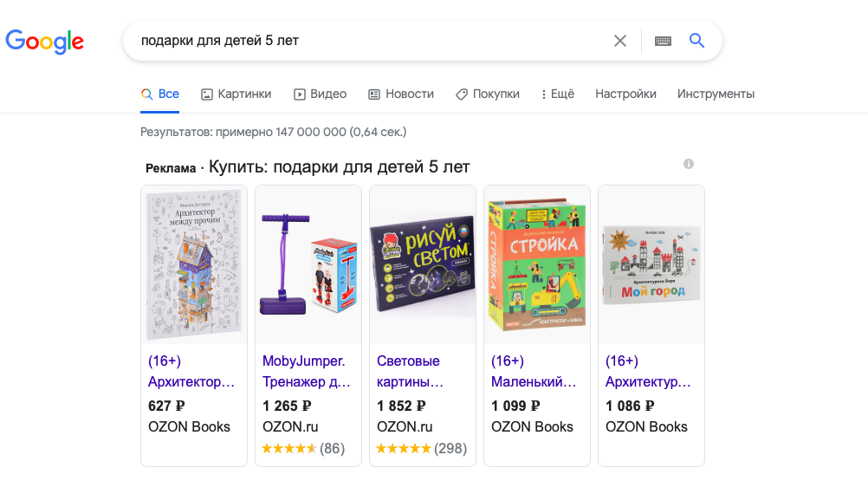Screen dimensions: 868x481
Task: Click the ad info icon
Action: tap(689, 164)
